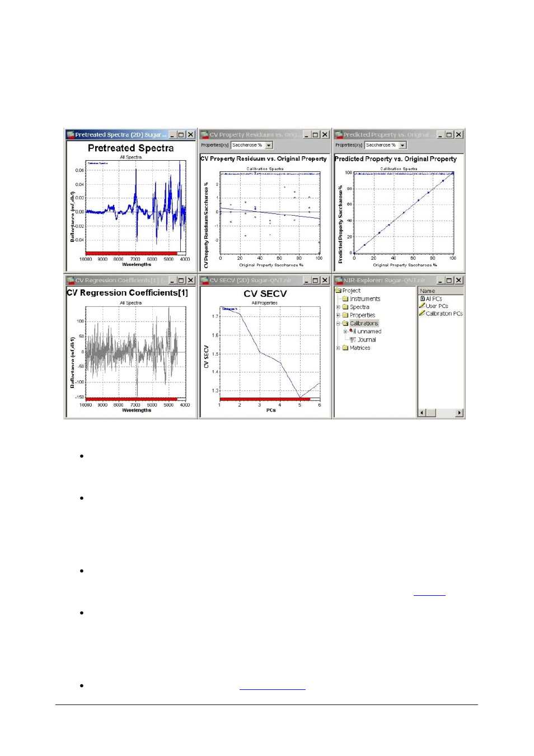Click the Predicted Property window icon

(339, 134)
